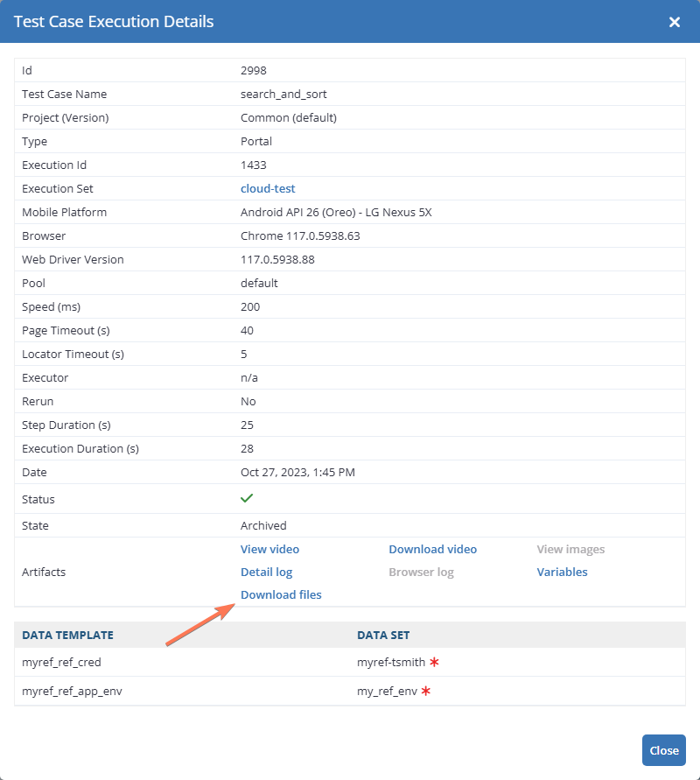Click the grayed-out Browser log link
700x780 pixels.
tap(421, 572)
